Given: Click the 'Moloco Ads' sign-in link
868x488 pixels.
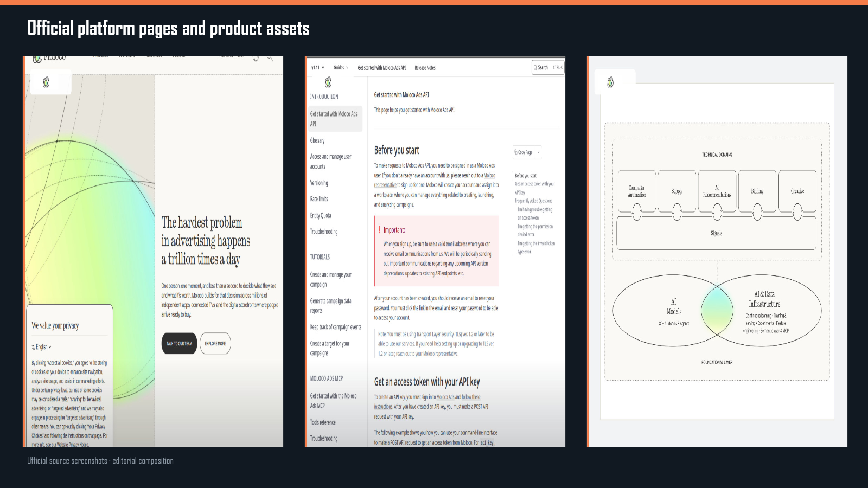Looking at the screenshot, I should point(445,397).
